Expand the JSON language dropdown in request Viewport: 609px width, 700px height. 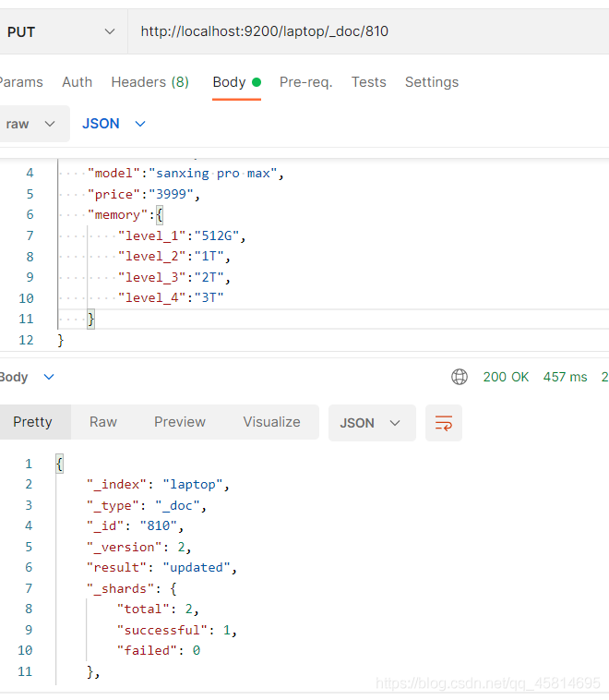pyautogui.click(x=113, y=124)
